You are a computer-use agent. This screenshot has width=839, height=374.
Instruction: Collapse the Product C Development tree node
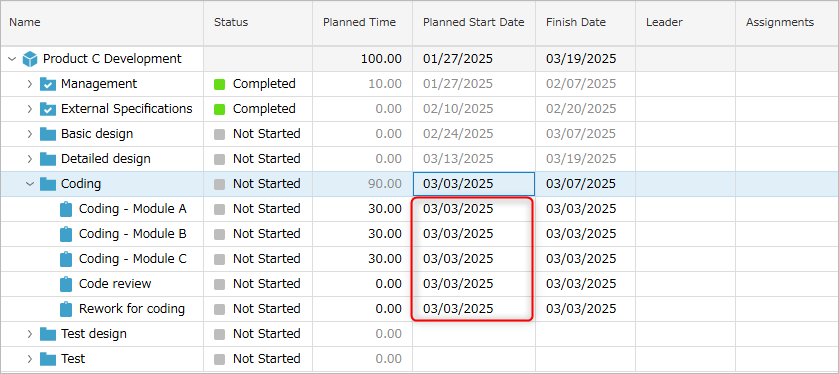(x=12, y=59)
